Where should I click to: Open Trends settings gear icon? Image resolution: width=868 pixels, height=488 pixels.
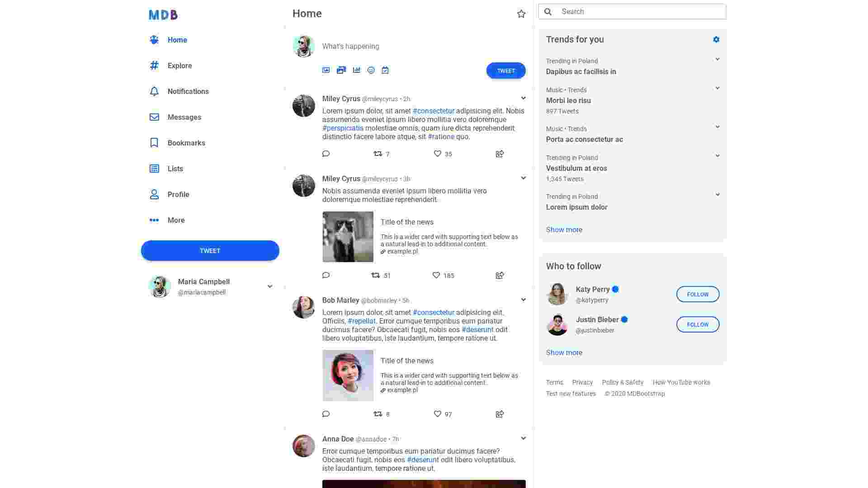click(716, 40)
